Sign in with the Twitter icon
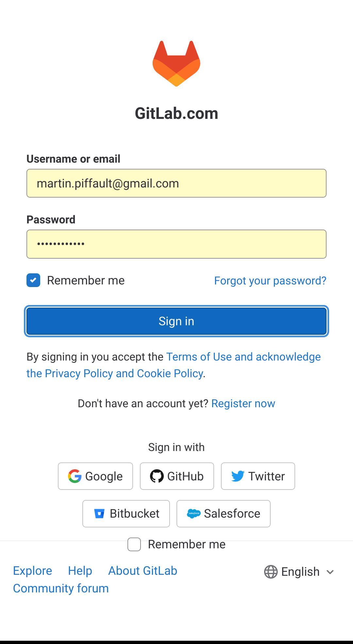The width and height of the screenshot is (353, 644). pyautogui.click(x=238, y=476)
